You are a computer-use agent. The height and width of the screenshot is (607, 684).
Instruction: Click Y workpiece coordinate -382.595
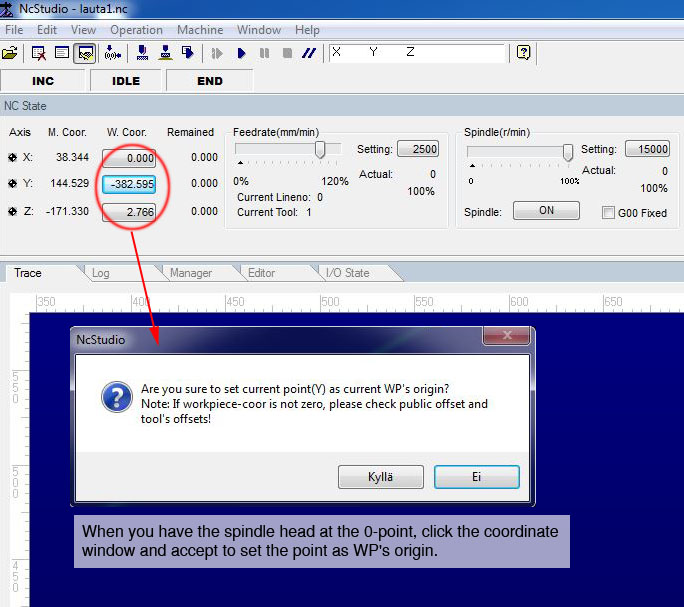click(x=129, y=184)
